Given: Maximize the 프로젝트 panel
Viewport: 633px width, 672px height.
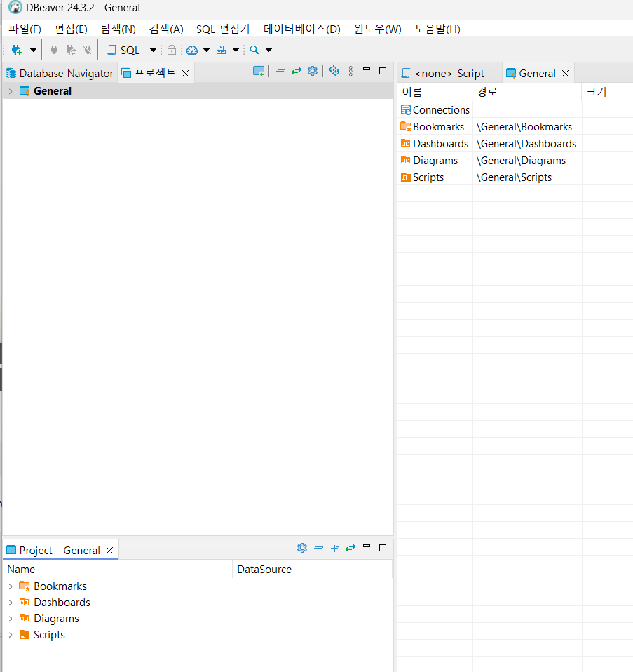Looking at the screenshot, I should click(383, 71).
